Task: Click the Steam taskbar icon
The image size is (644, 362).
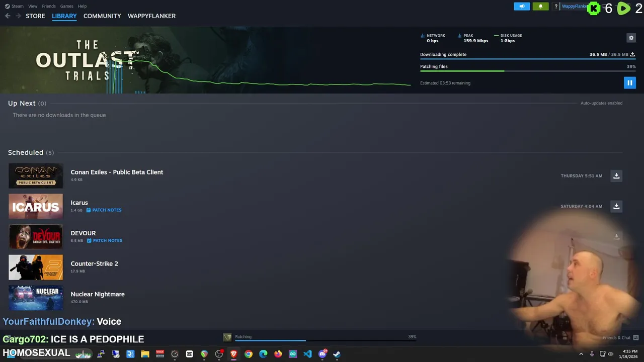Action: tap(337, 354)
